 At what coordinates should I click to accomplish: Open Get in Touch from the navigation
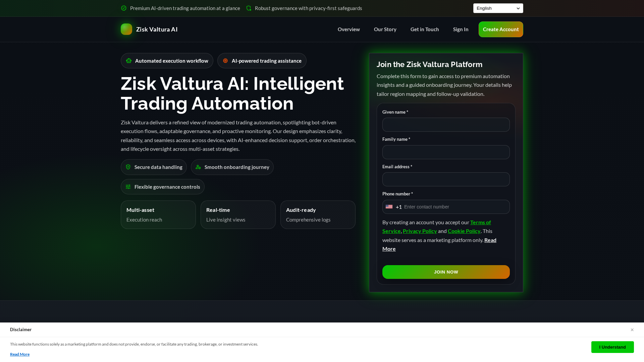click(x=425, y=29)
